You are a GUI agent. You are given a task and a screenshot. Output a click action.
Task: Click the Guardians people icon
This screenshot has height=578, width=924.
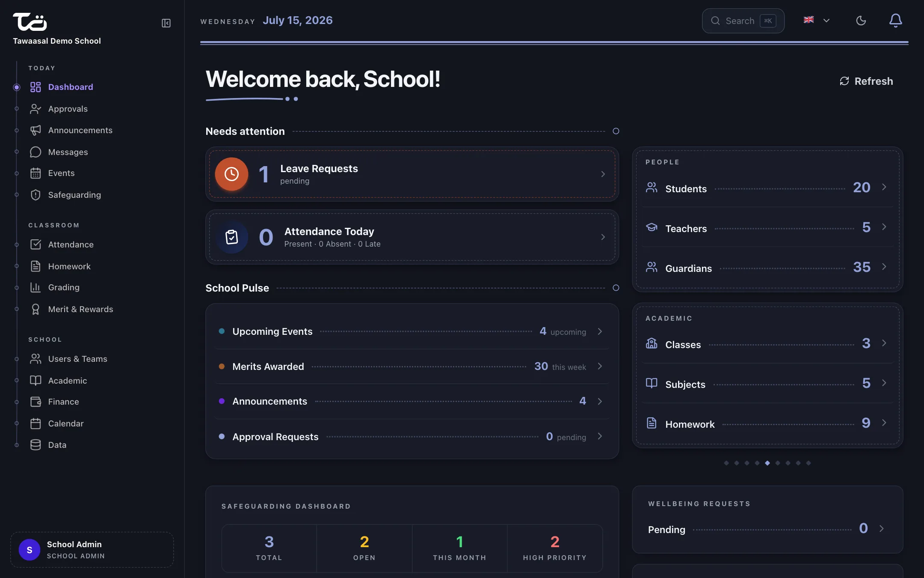tap(652, 267)
